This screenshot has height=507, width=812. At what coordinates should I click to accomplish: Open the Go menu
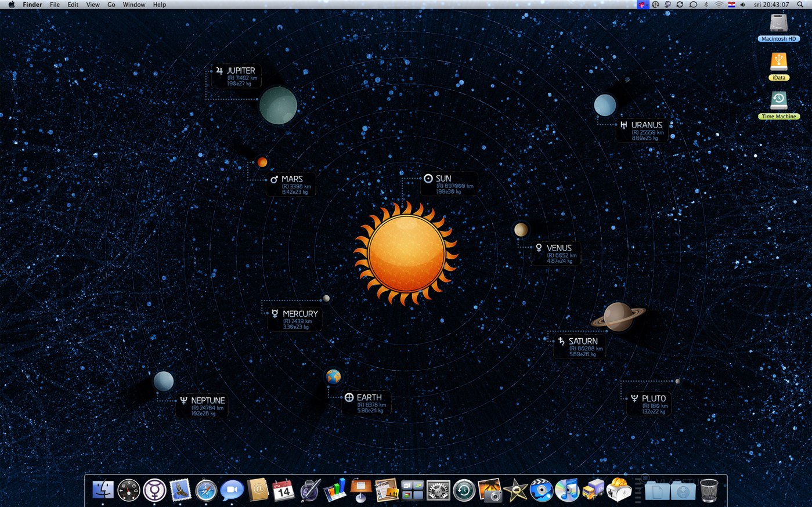click(x=111, y=5)
